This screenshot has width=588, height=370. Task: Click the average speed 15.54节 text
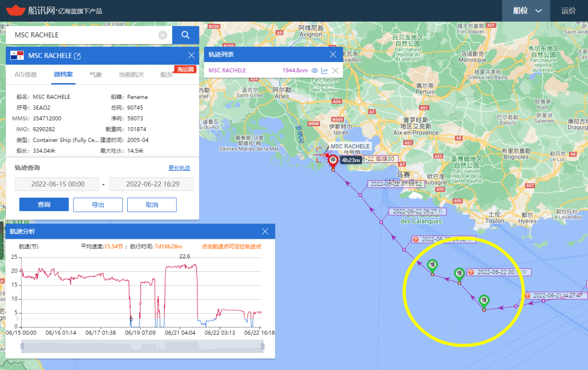pos(113,247)
